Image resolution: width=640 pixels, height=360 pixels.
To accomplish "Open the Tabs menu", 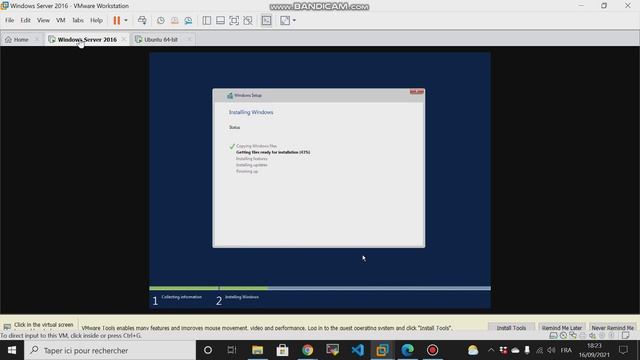I will point(78,20).
